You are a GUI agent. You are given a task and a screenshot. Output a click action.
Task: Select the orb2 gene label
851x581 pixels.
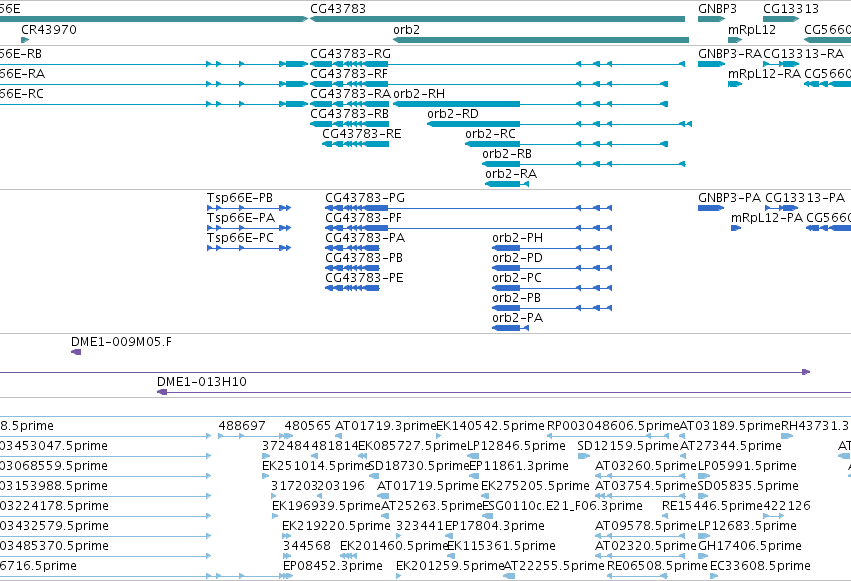coord(407,30)
